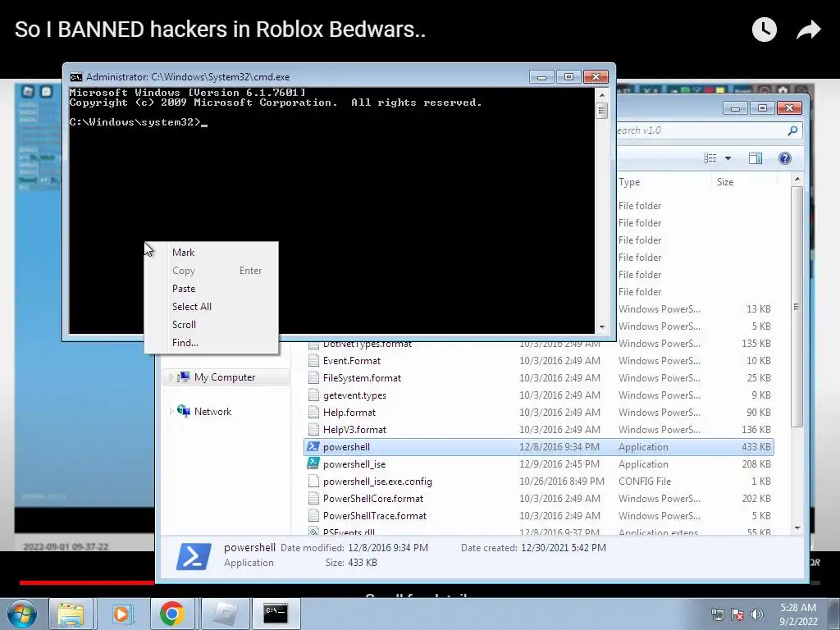The width and height of the screenshot is (840, 630).
Task: Select My Computer in navigation pane
Action: (x=225, y=377)
